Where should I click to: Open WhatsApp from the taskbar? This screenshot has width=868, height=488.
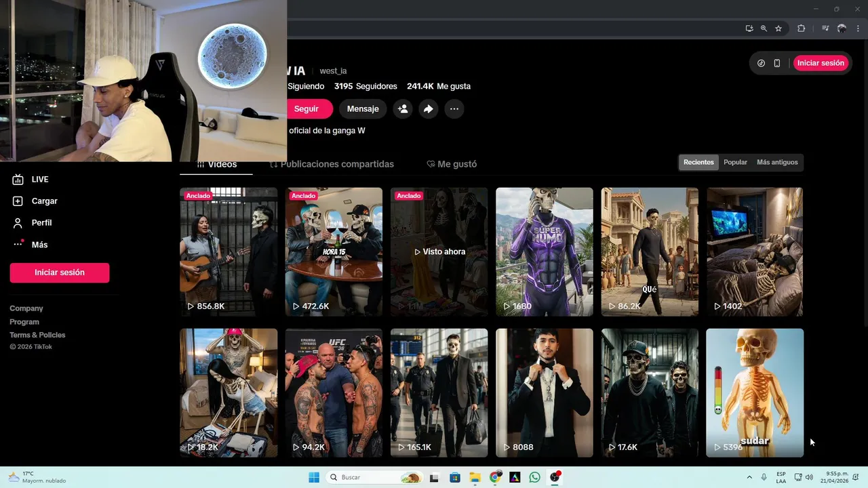coord(535,477)
